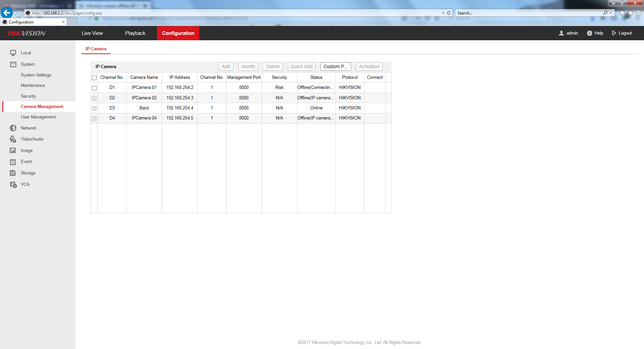Check the box for camera D1

tap(94, 88)
